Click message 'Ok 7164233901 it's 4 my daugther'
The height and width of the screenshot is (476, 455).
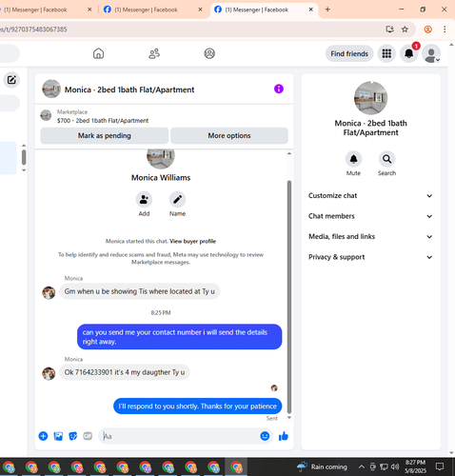[125, 372]
